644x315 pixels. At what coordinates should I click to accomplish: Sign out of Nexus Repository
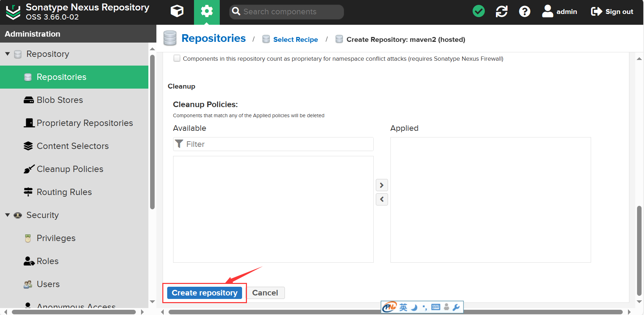coord(612,12)
